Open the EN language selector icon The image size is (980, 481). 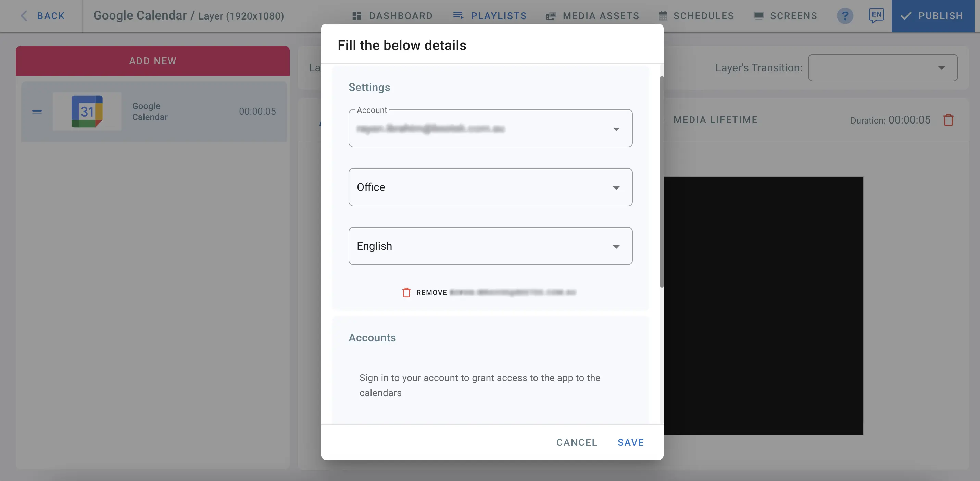tap(877, 16)
